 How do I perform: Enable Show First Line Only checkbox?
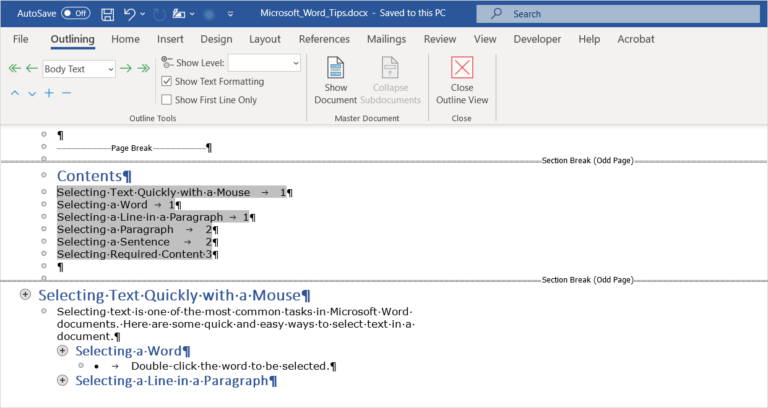click(167, 100)
